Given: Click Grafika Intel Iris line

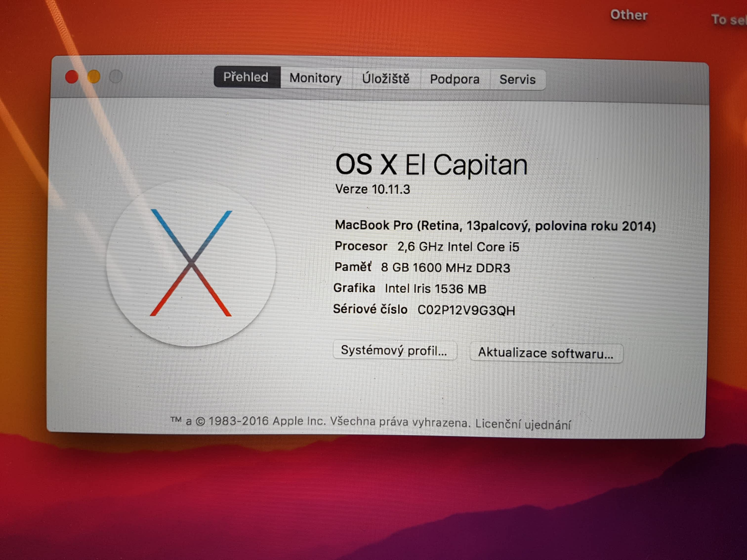Looking at the screenshot, I should click(410, 289).
